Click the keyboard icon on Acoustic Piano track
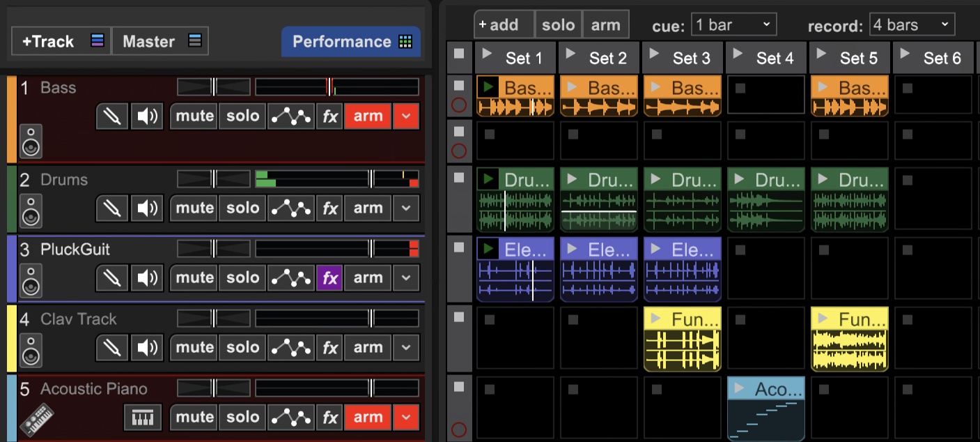This screenshot has width=980, height=442. tap(142, 418)
